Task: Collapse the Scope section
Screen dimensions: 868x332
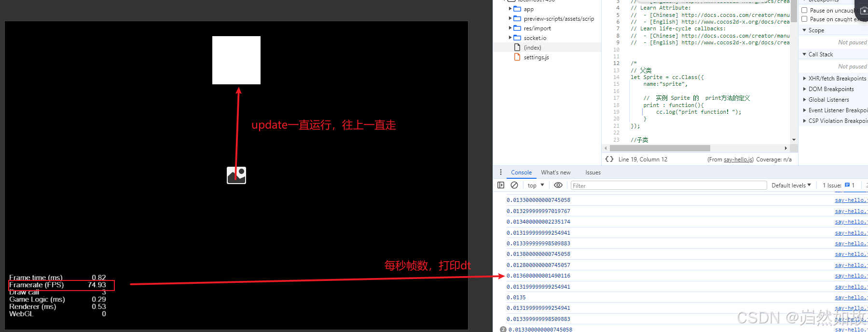Action: [x=804, y=30]
